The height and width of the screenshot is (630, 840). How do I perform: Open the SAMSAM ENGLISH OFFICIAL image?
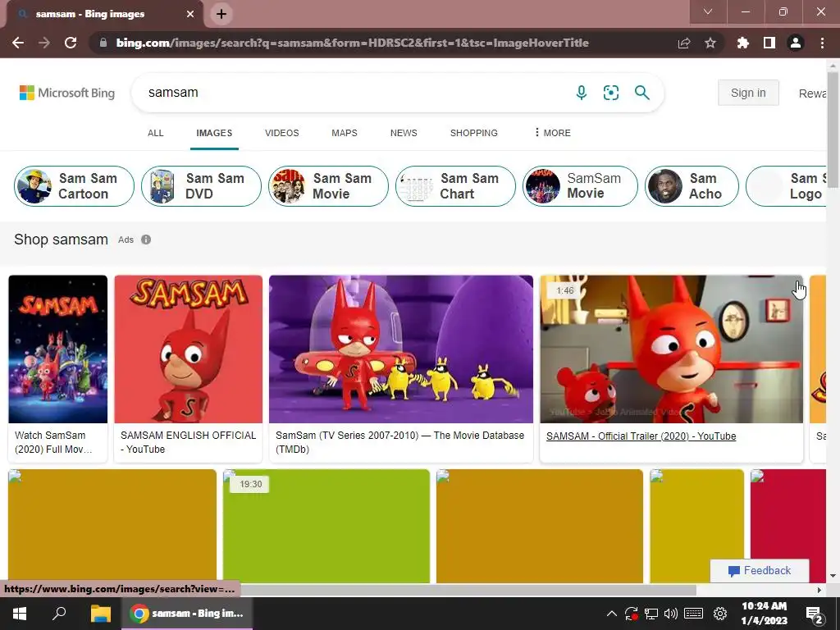[188, 349]
